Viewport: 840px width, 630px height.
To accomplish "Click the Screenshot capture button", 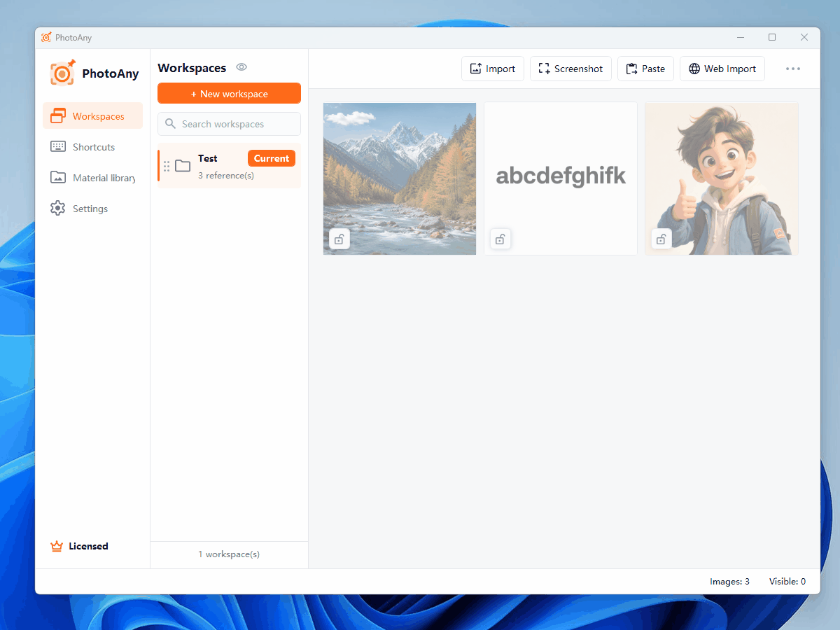I will click(570, 69).
